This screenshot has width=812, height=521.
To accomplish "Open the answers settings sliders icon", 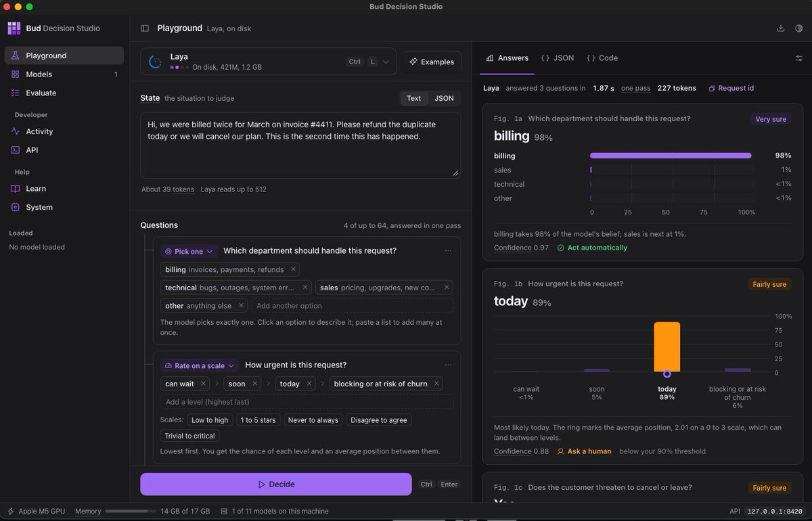I will point(798,58).
